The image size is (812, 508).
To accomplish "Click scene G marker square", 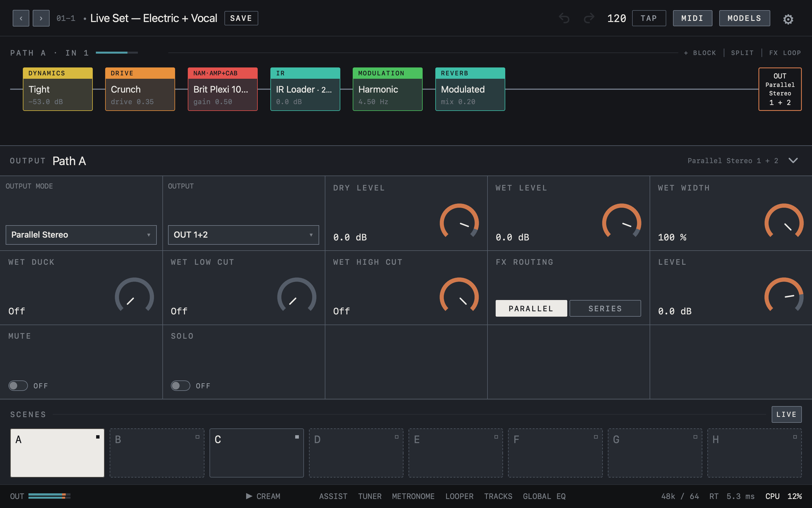I will click(695, 437).
